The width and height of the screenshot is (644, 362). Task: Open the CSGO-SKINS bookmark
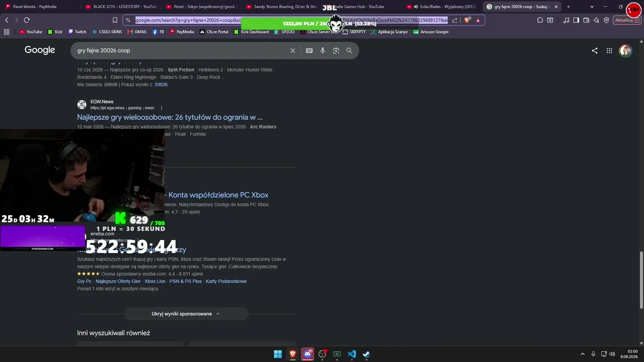(x=107, y=32)
